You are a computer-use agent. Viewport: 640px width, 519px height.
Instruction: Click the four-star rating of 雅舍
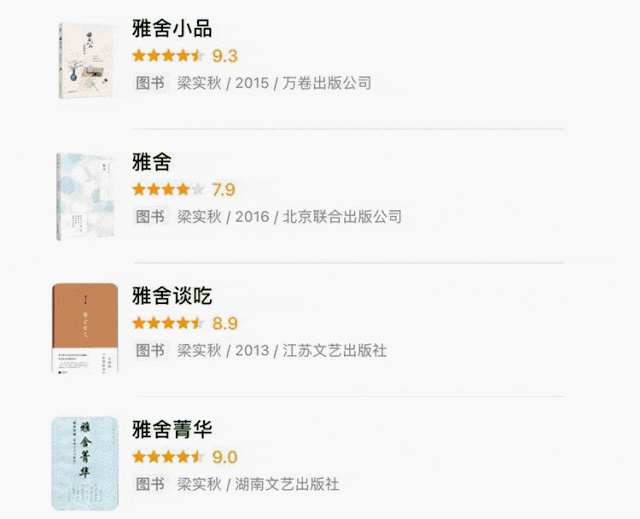pyautogui.click(x=168, y=190)
